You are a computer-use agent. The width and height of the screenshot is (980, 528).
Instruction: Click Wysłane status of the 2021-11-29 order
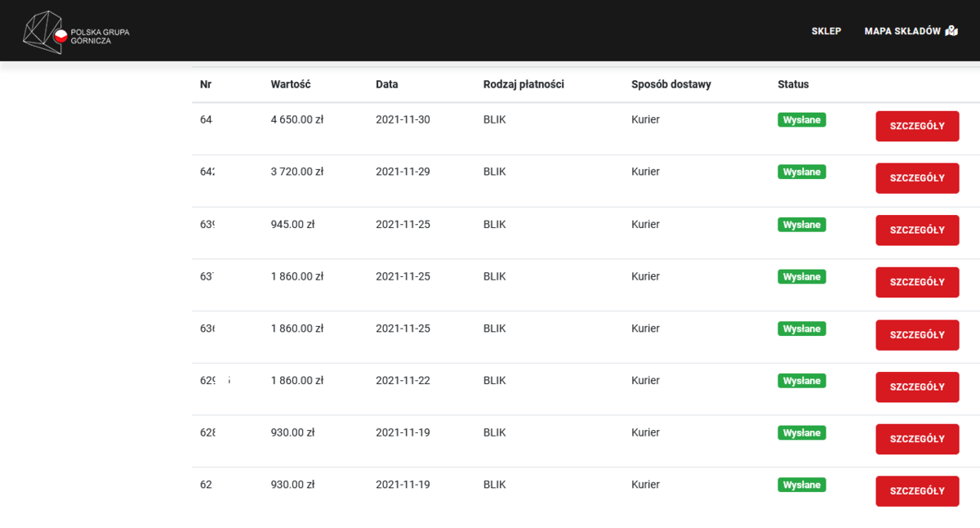tap(801, 172)
